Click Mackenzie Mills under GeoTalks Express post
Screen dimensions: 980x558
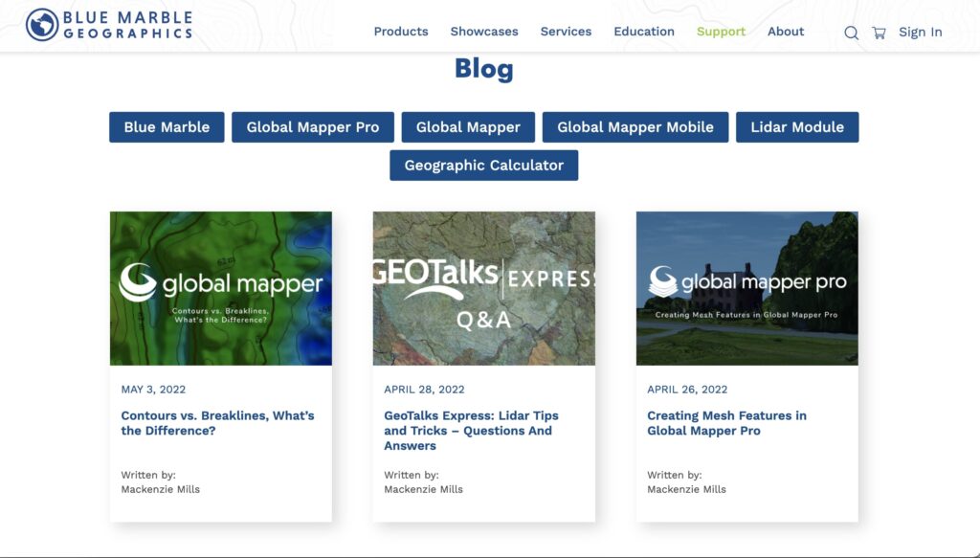coord(424,489)
